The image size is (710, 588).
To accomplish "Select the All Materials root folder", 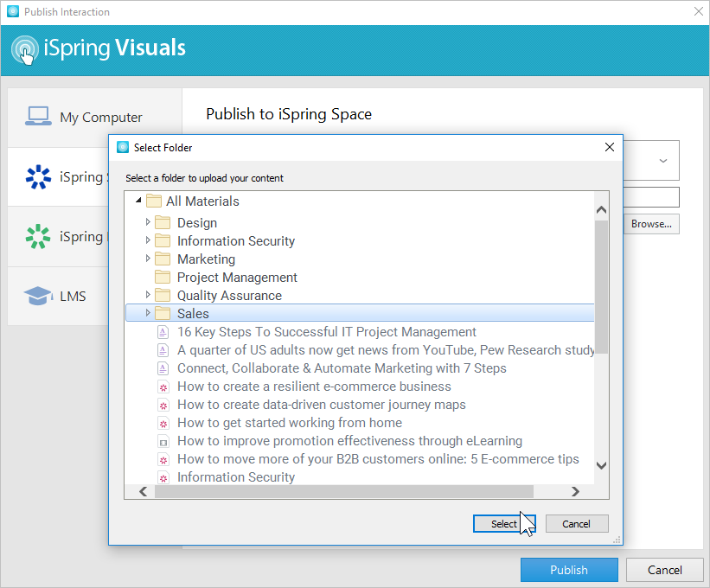I will click(x=202, y=201).
